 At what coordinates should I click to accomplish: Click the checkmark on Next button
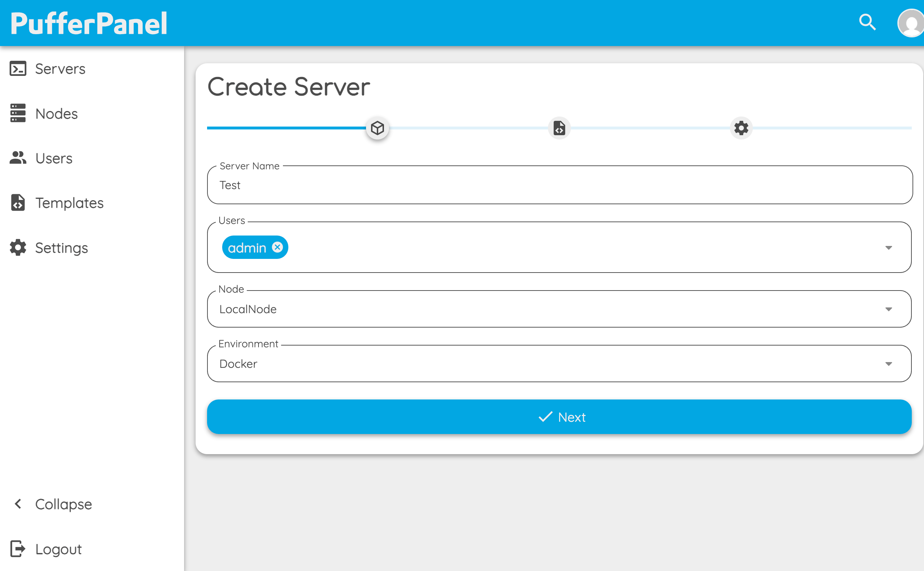(x=545, y=416)
